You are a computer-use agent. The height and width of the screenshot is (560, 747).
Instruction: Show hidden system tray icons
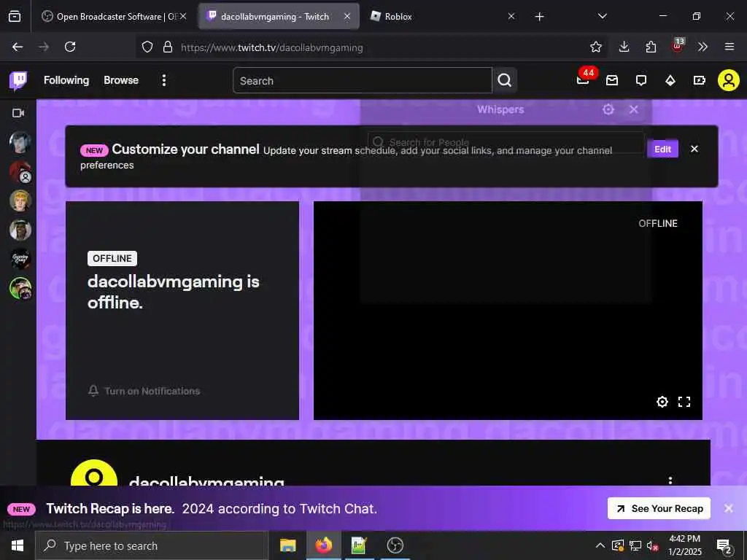click(600, 545)
